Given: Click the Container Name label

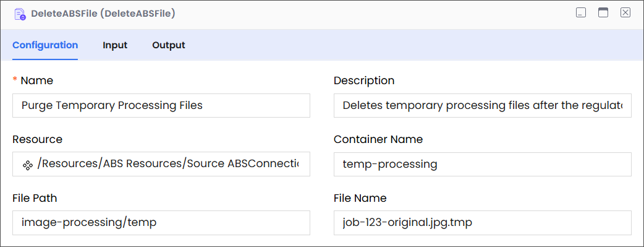Looking at the screenshot, I should [x=378, y=139].
